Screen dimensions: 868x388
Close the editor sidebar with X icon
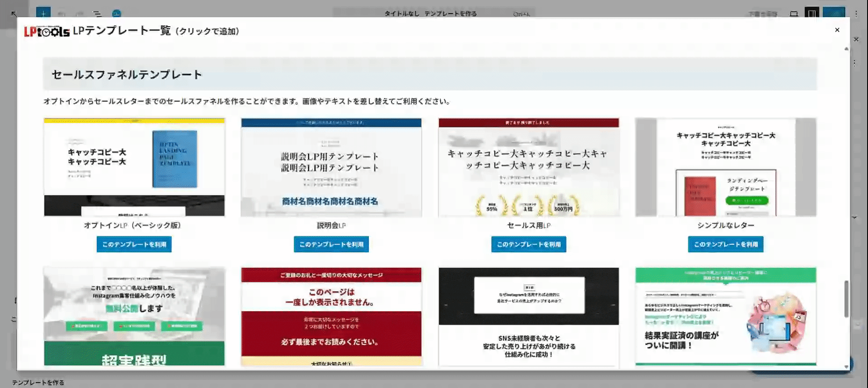coord(856,39)
